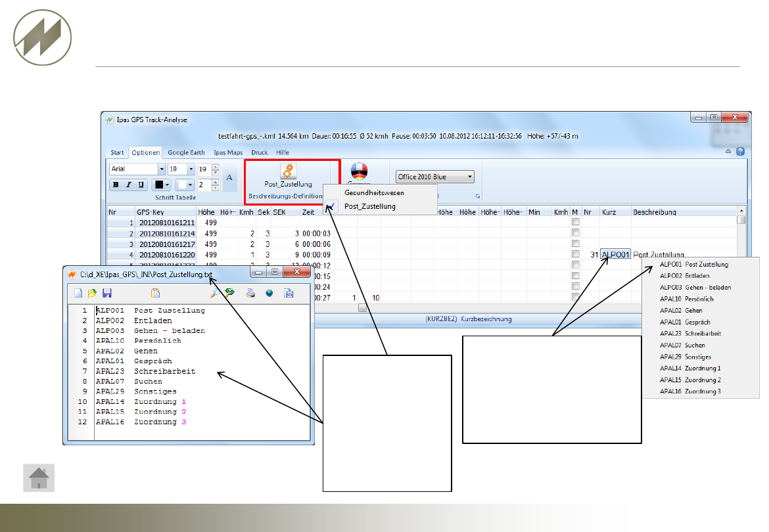The image size is (769, 532).
Task: Click the home icon at bottom left
Action: pos(39,478)
